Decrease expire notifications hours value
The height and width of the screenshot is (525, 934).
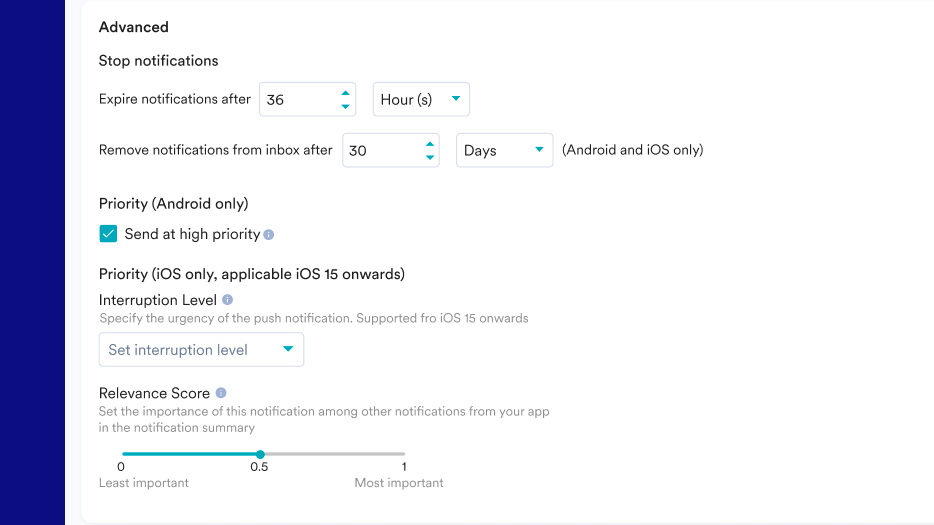345,106
